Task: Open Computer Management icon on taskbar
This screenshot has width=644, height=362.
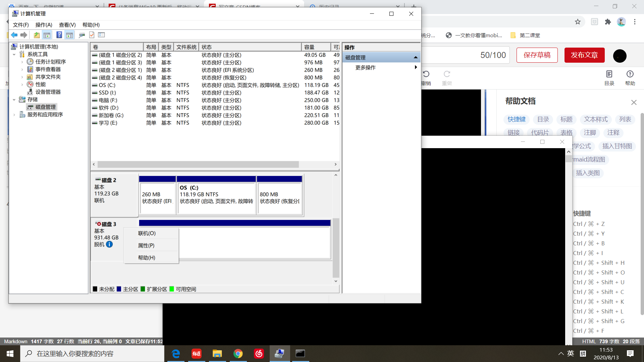Action: click(279, 353)
